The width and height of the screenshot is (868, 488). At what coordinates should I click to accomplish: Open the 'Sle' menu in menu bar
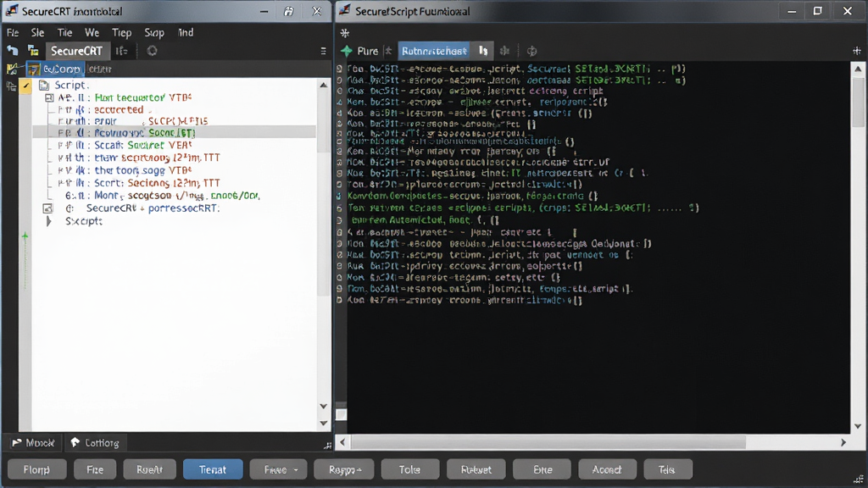(x=37, y=33)
